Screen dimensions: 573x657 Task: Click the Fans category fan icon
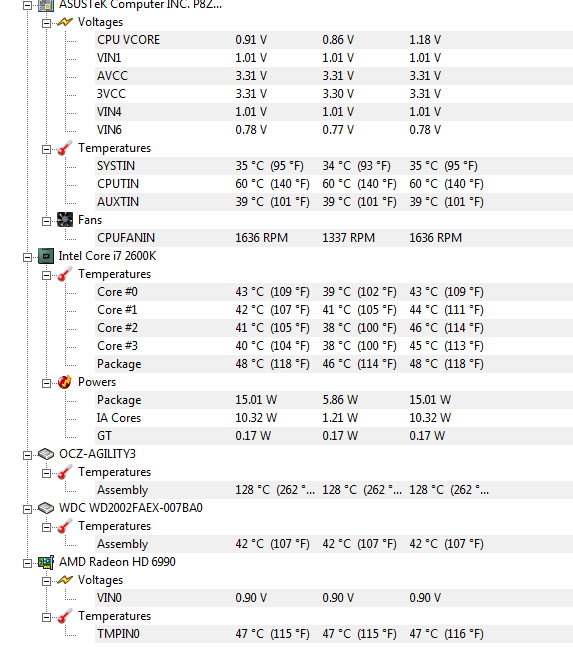(x=65, y=220)
